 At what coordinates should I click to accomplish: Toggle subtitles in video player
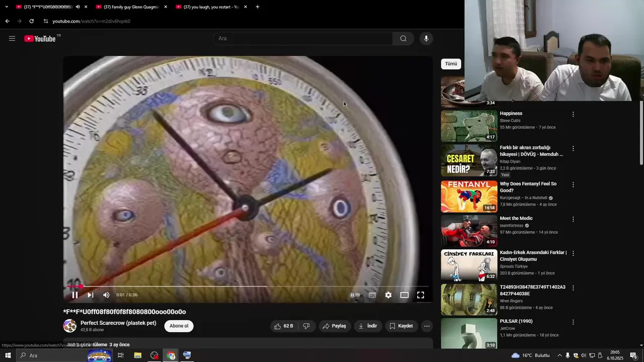372,295
